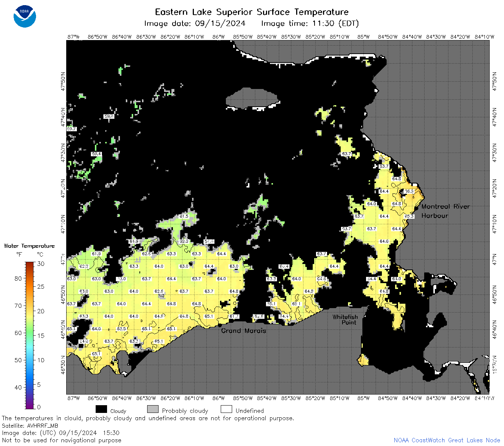
Task: Select the white Undefined legend swatch
Action: [x=226, y=409]
